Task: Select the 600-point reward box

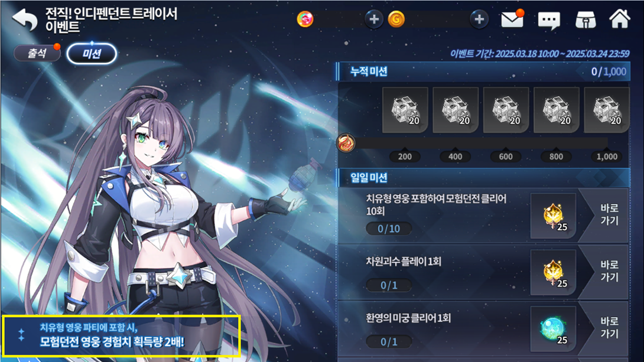Action: (x=506, y=110)
